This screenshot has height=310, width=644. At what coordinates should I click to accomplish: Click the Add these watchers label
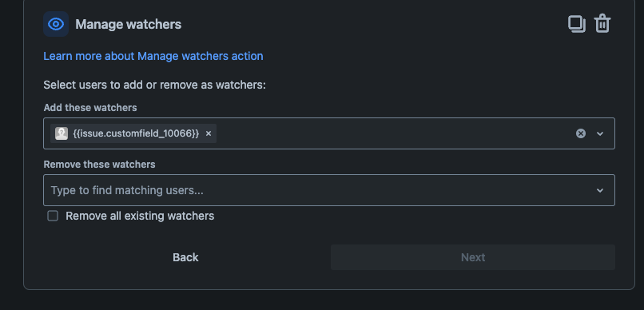90,108
